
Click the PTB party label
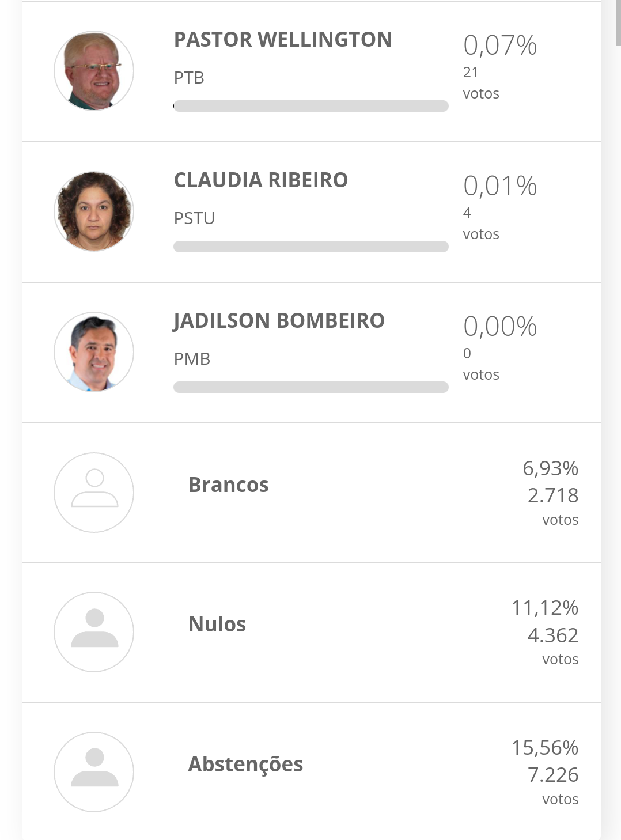coord(189,78)
